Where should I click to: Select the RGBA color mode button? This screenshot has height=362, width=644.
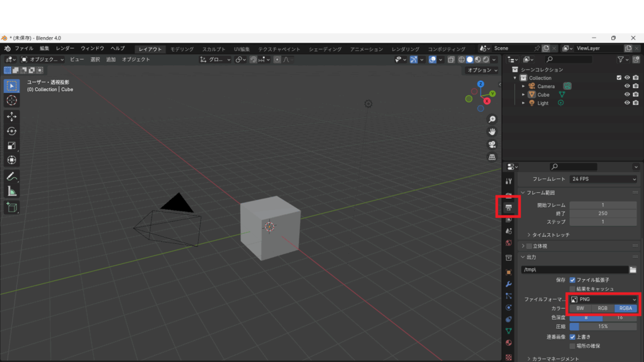pos(626,308)
